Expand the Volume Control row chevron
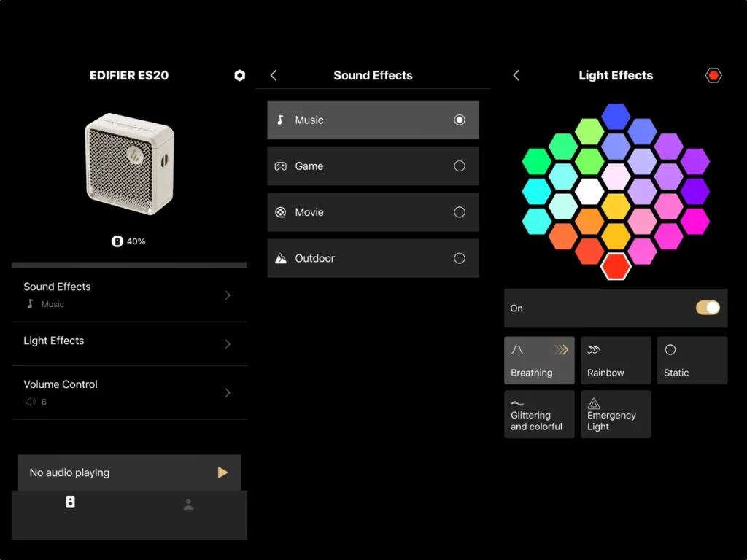The image size is (747, 560). (228, 393)
